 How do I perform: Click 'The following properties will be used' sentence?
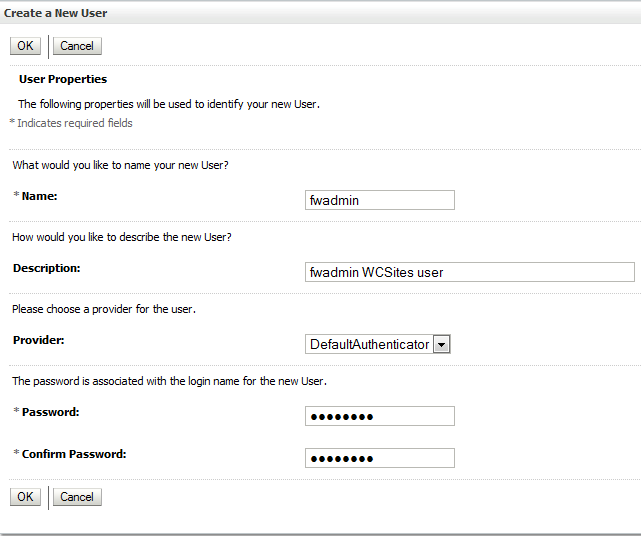point(169,104)
